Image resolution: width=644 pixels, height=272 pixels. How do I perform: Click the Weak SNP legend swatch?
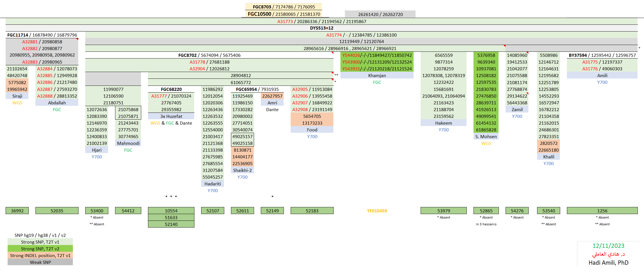(x=40, y=262)
